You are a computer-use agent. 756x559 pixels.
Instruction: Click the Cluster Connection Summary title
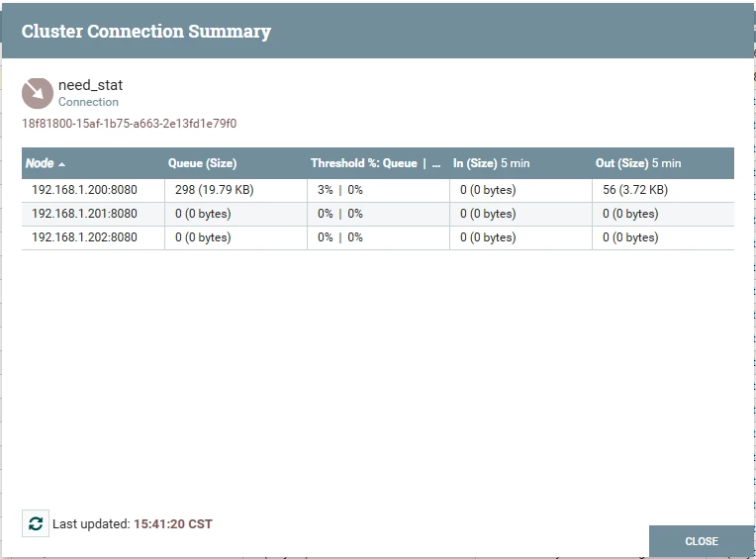tap(146, 32)
